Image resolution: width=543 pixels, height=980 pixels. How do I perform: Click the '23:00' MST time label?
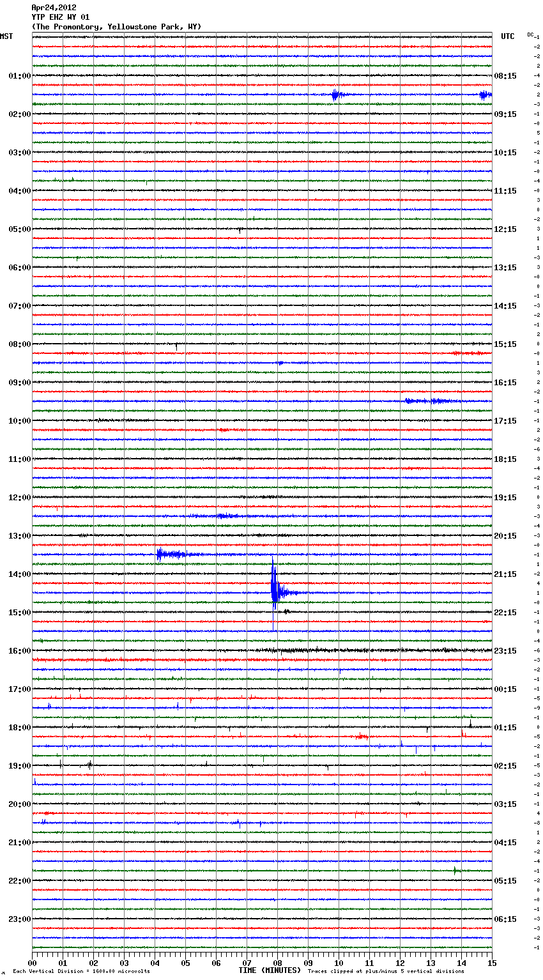19,919
